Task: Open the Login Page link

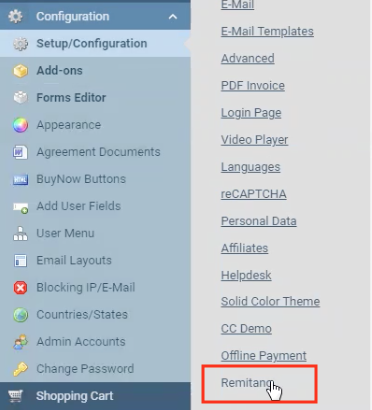Action: 251,113
